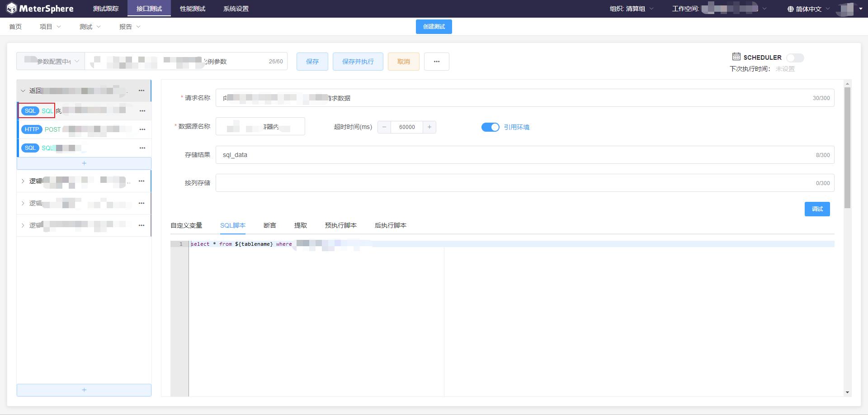Open the 报告 dropdown menu

[130, 27]
